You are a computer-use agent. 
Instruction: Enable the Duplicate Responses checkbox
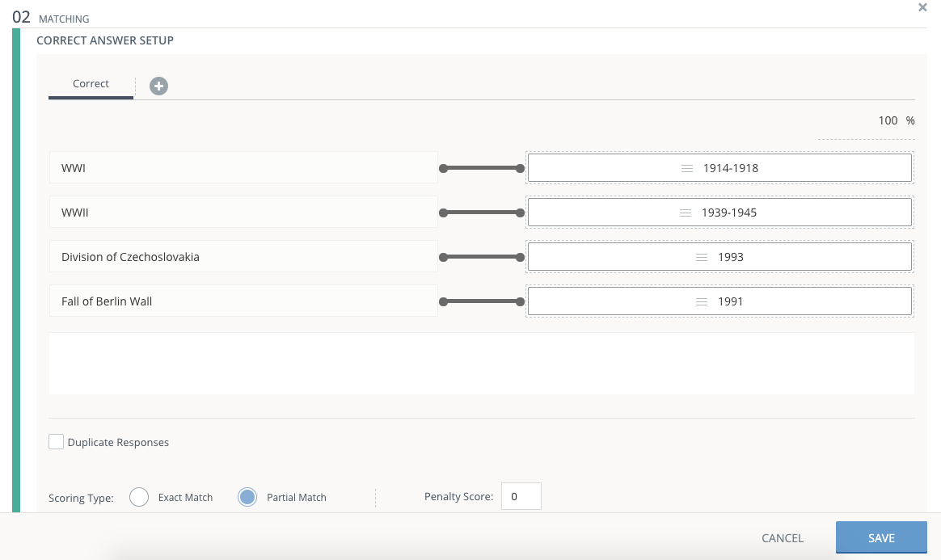57,442
